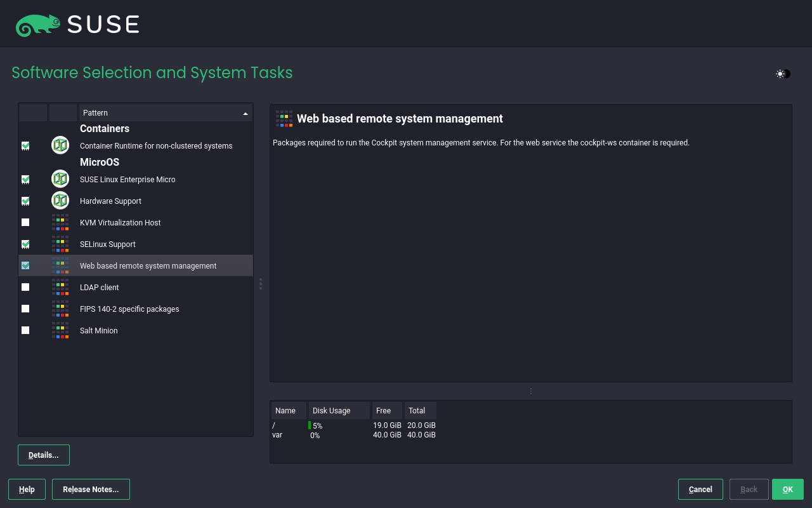Uncheck the SELinux Support checkbox

(25, 244)
